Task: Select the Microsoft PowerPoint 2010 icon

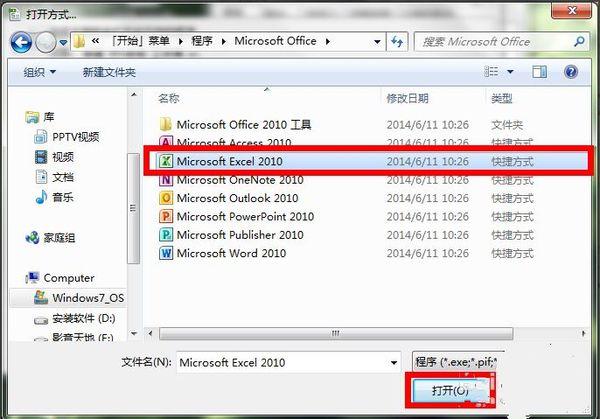Action: (166, 216)
